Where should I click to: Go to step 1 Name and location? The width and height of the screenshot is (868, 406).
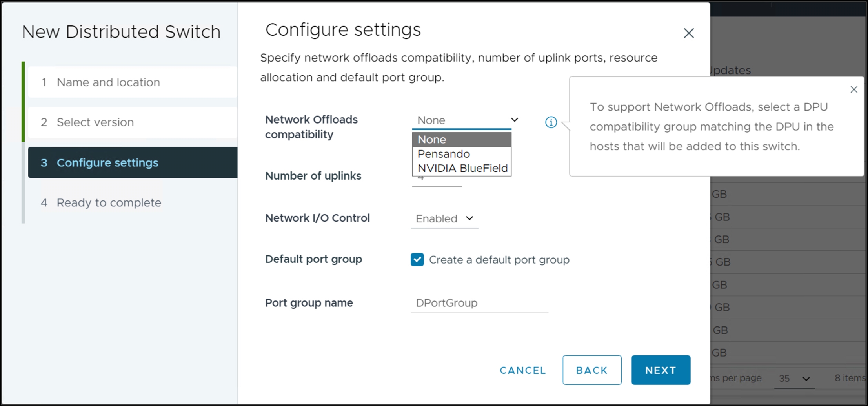(x=133, y=82)
